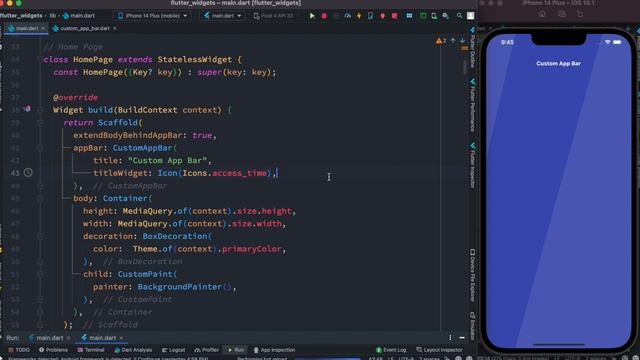Click the extendBodyBehindAppBar true value

(202, 135)
